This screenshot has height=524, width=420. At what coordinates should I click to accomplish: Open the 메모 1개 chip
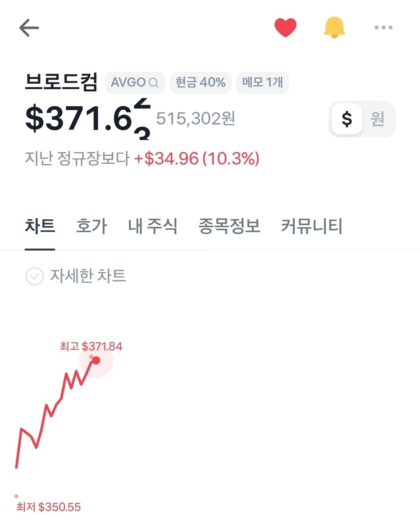pos(262,83)
